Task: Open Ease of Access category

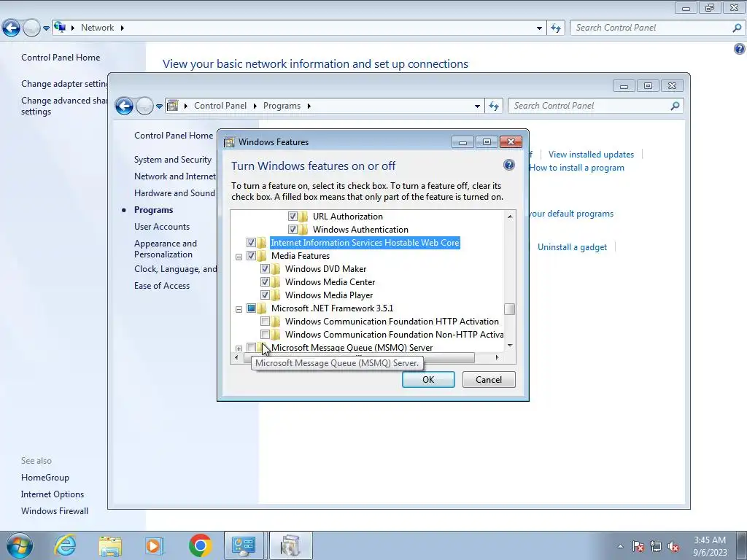Action: (161, 286)
